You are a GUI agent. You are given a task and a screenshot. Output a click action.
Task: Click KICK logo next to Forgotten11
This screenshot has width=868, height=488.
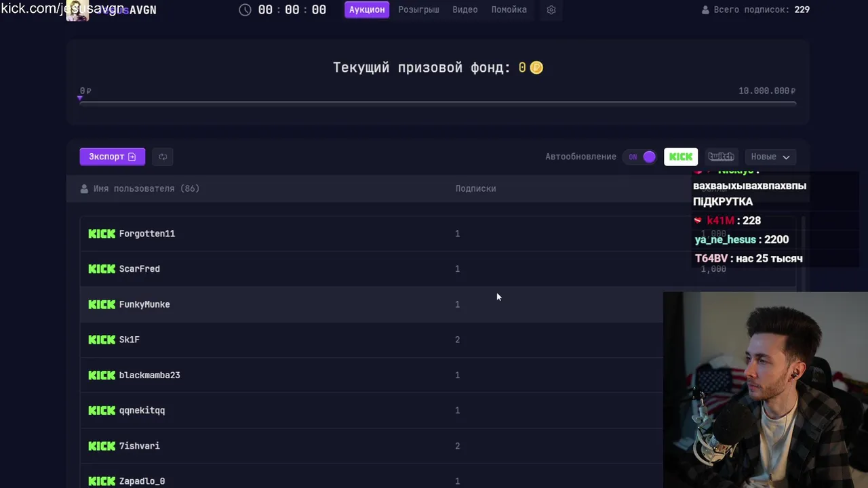[102, 234]
